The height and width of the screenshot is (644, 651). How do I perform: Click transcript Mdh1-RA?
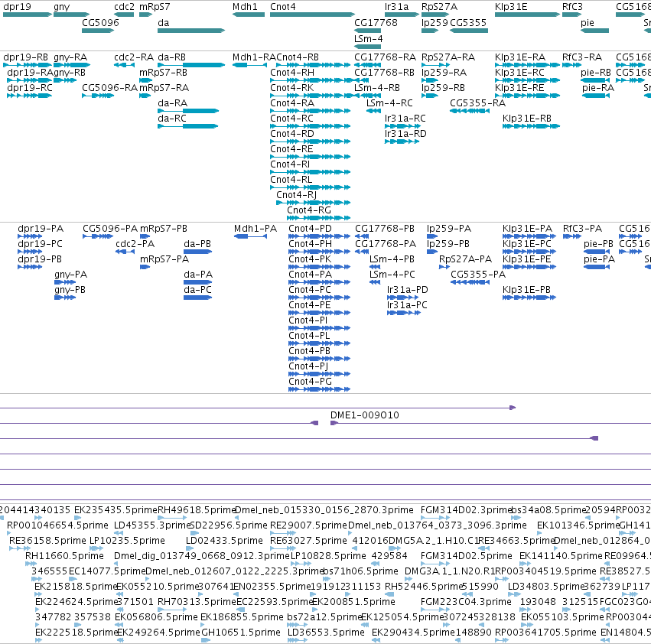(x=249, y=65)
